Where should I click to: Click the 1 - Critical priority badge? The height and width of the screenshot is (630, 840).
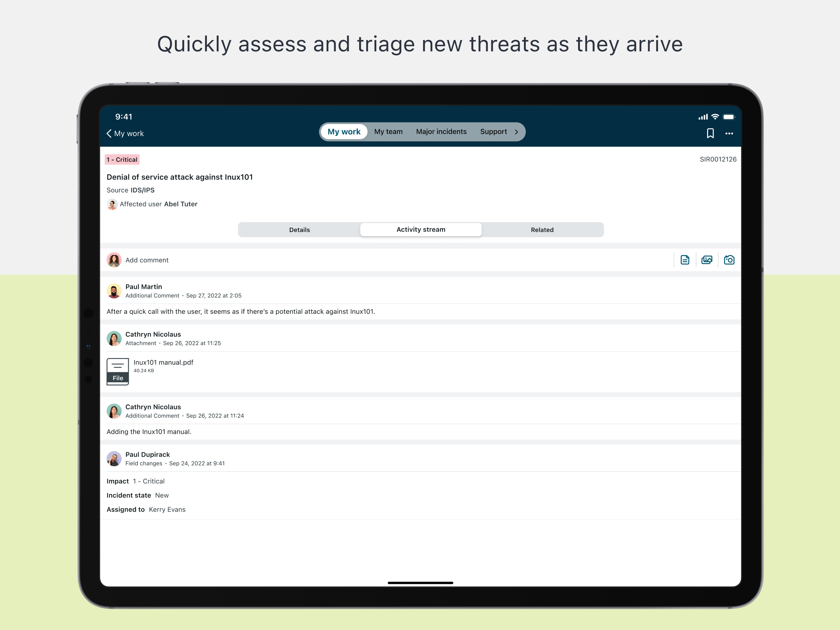click(122, 160)
